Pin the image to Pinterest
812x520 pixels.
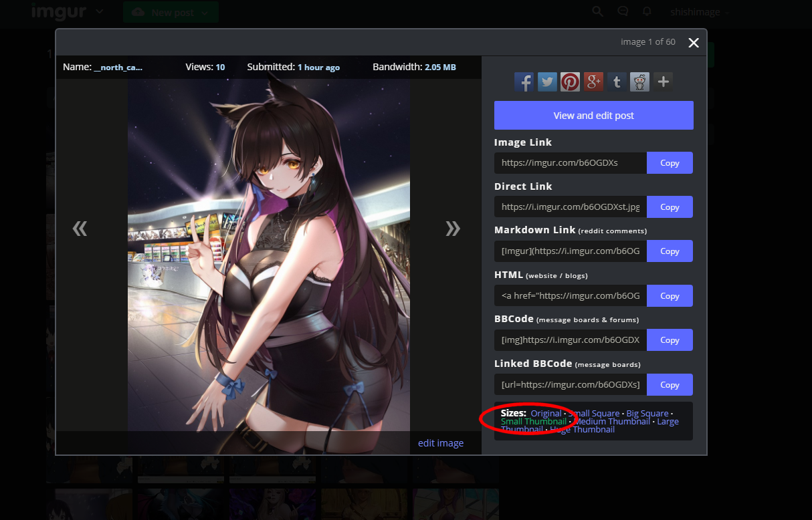(570, 82)
